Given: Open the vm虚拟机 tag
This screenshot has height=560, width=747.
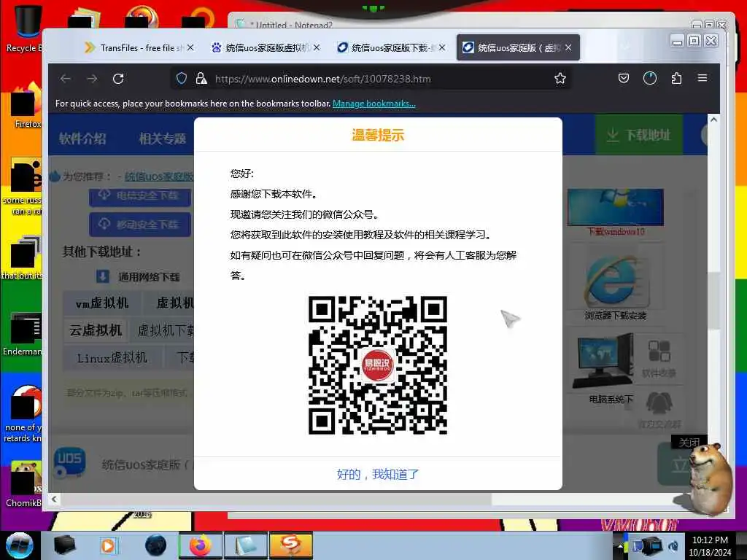Looking at the screenshot, I should (102, 303).
